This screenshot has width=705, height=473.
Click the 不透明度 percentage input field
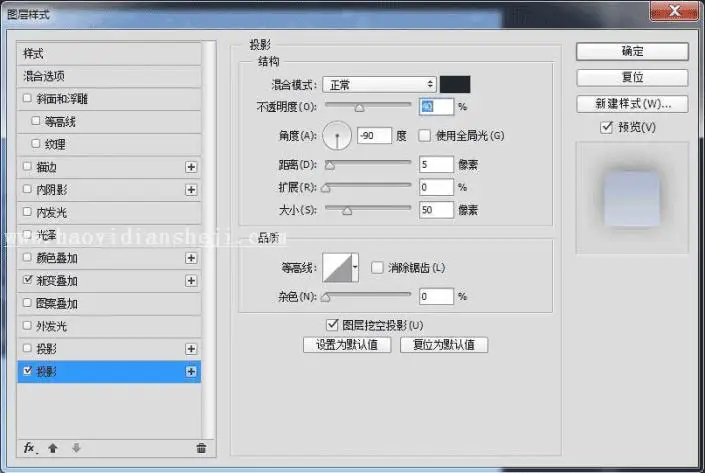[x=437, y=107]
